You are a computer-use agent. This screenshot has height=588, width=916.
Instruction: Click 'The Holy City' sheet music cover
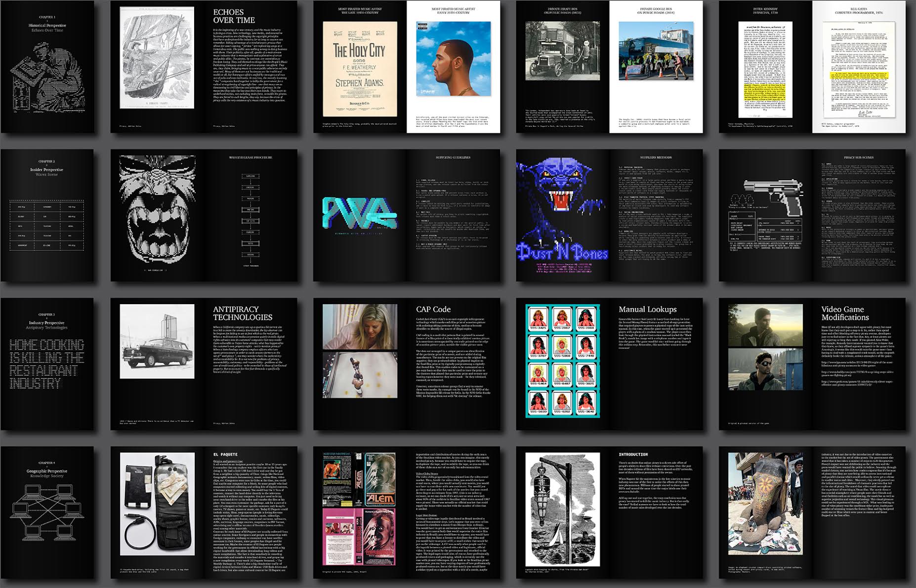[360, 69]
